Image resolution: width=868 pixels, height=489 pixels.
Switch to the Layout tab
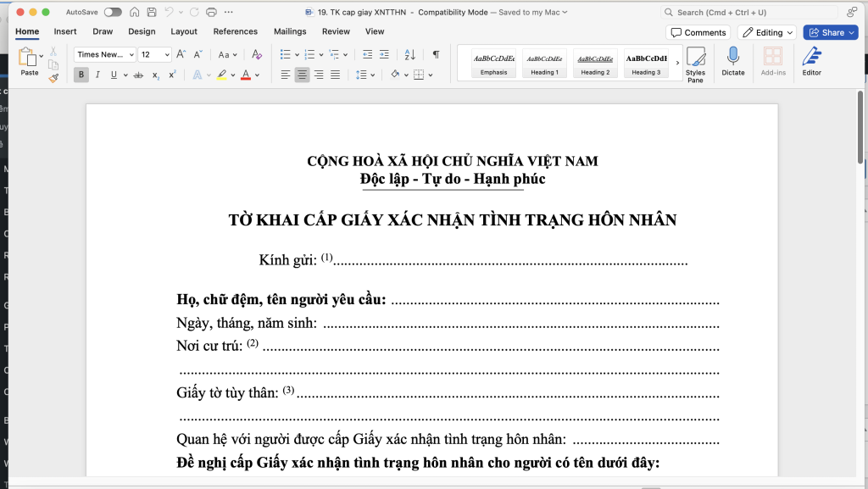click(x=184, y=31)
